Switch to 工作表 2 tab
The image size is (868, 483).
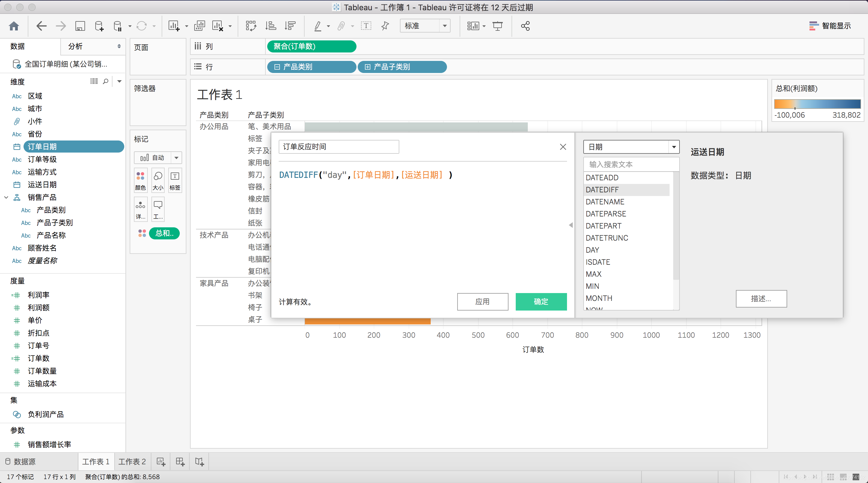[x=132, y=462]
